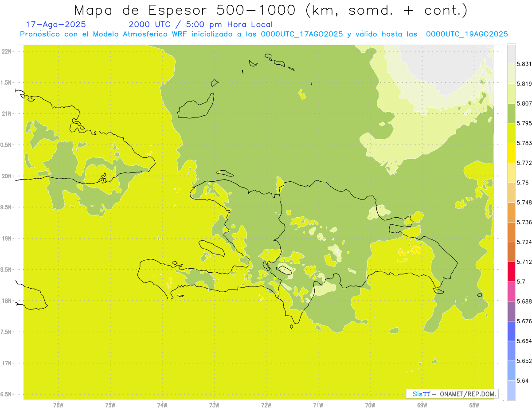Click the latitude label 19N
This screenshot has width=532, height=411.
coord(8,239)
